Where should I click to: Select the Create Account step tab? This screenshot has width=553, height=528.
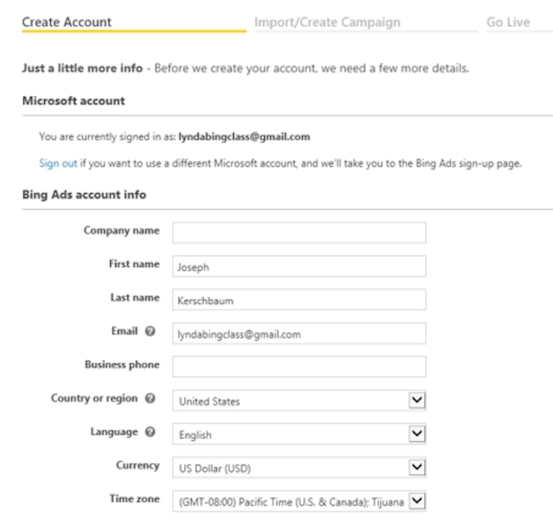click(x=67, y=22)
